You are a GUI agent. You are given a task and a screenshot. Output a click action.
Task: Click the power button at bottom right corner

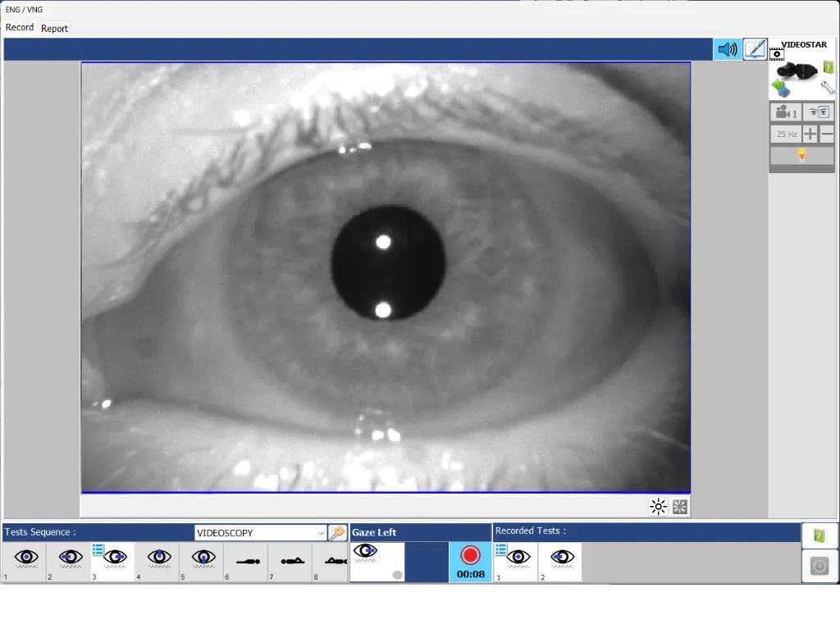pyautogui.click(x=819, y=565)
